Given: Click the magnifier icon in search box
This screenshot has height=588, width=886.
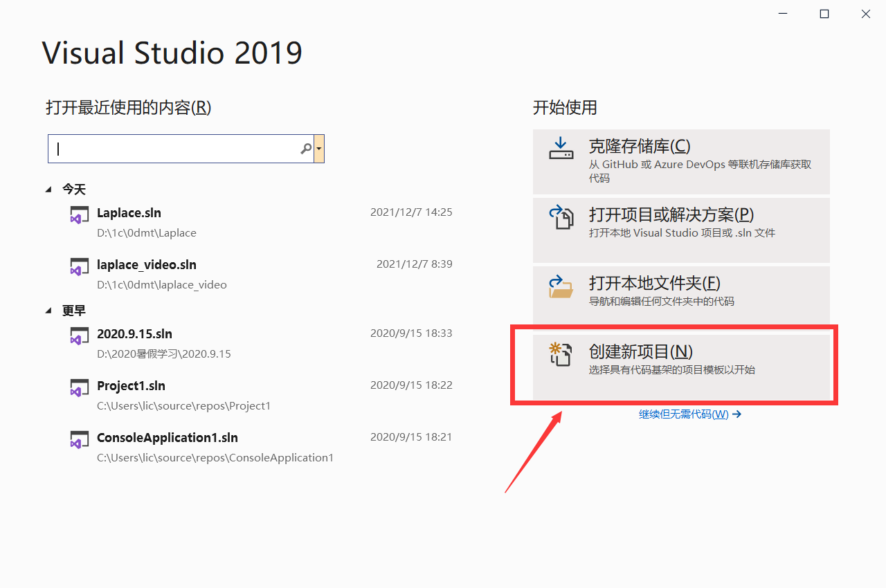Looking at the screenshot, I should (305, 148).
